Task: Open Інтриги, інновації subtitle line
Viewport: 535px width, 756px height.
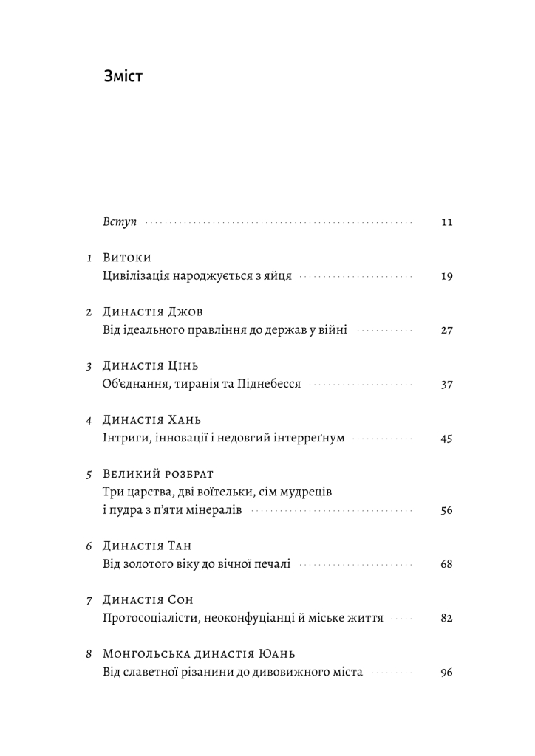Action: [x=224, y=439]
